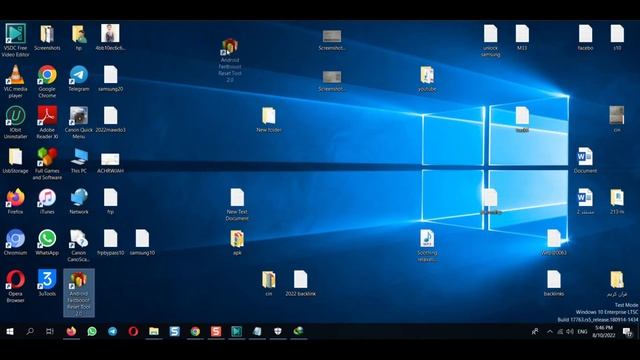
Task: Select the 213 m folder icon
Action: [x=617, y=201]
